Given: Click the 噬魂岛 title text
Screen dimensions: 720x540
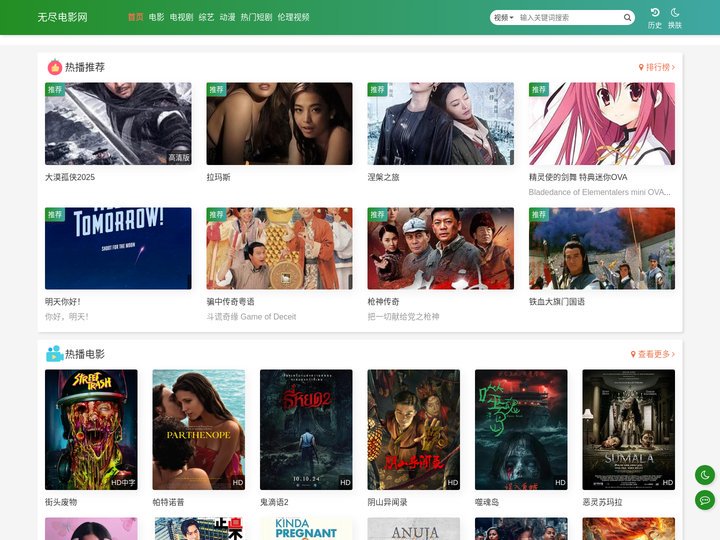Looking at the screenshot, I should point(487,502).
